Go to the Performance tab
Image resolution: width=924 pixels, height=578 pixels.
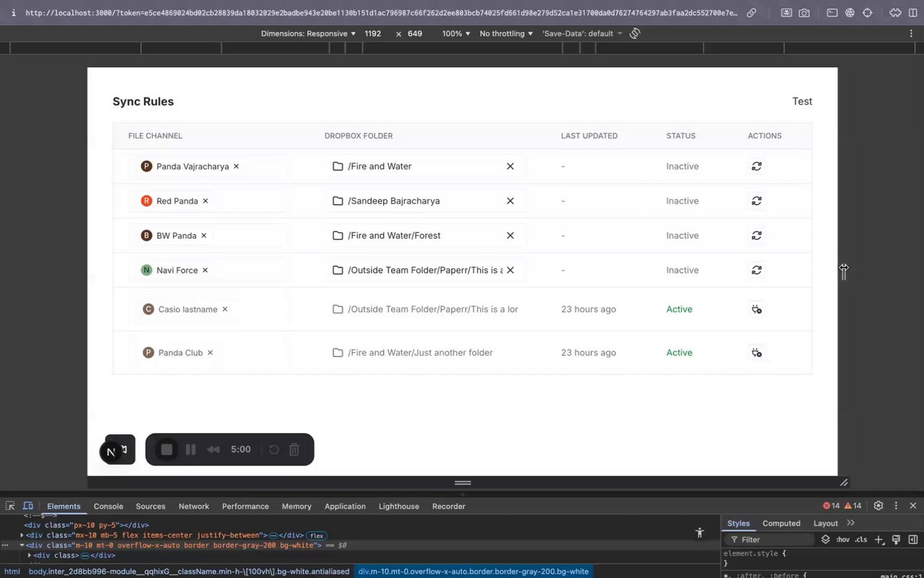(x=245, y=507)
